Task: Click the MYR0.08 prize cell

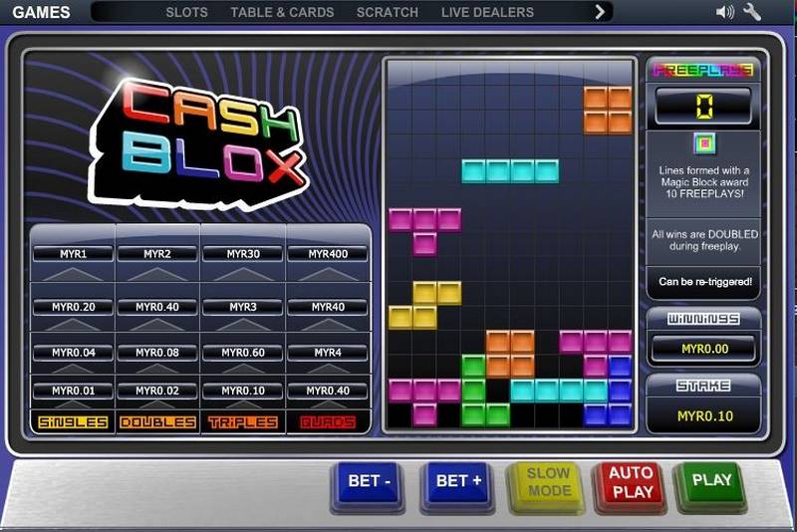Action: [x=157, y=353]
